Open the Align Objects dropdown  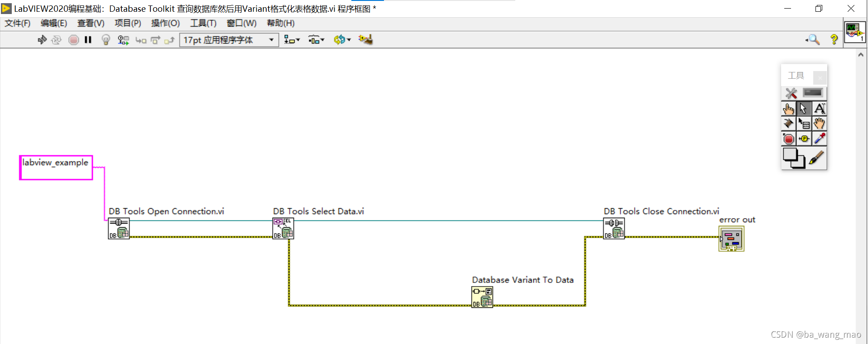pyautogui.click(x=292, y=40)
